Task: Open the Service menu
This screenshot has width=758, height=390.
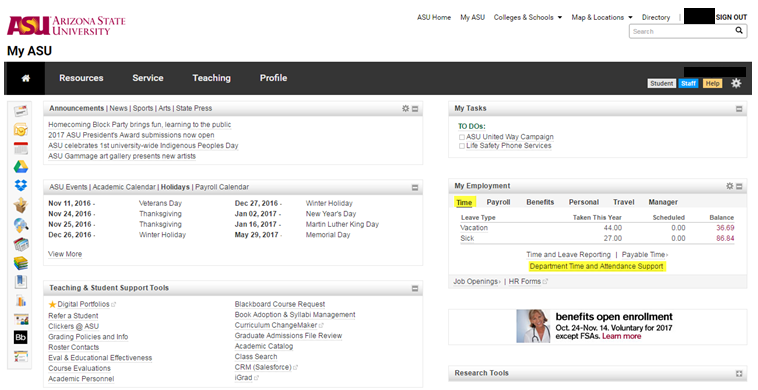Action: [x=148, y=78]
